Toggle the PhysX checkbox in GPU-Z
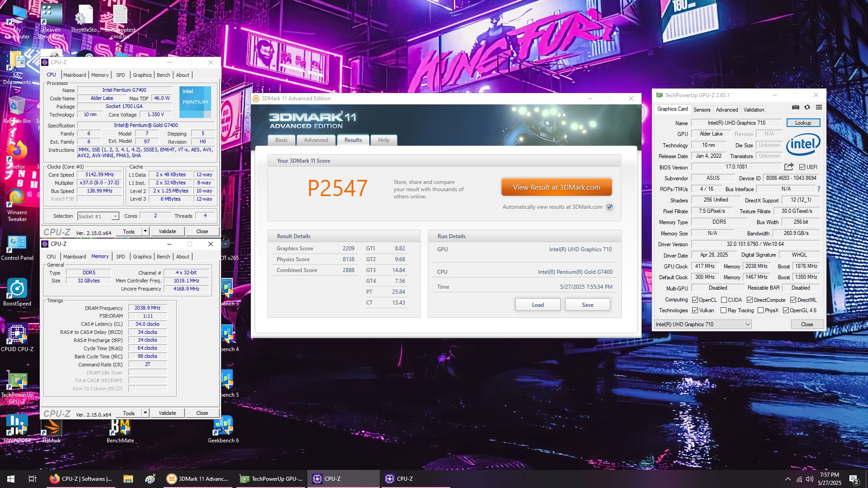 [760, 310]
